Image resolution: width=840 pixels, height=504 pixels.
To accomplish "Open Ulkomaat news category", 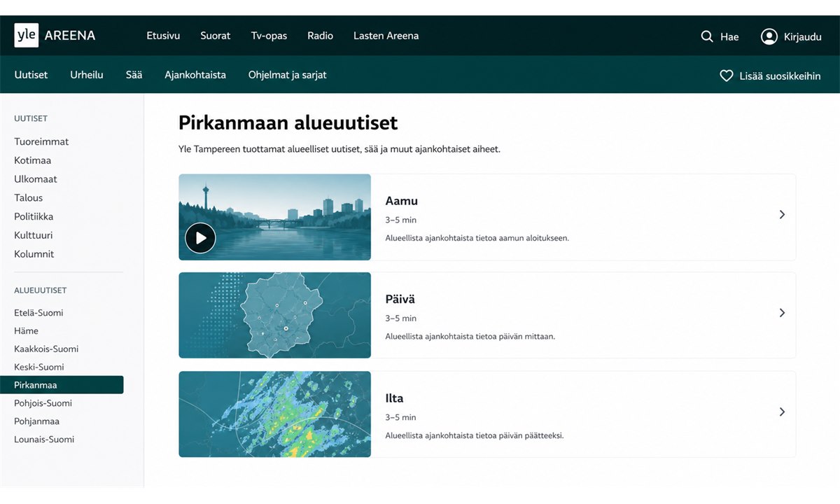I will point(36,179).
